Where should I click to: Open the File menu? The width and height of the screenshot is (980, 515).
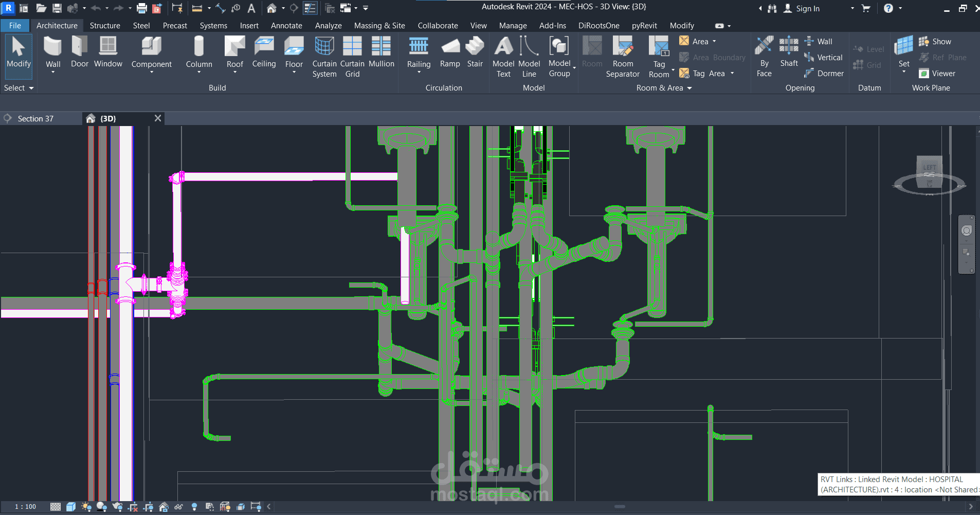(x=15, y=26)
